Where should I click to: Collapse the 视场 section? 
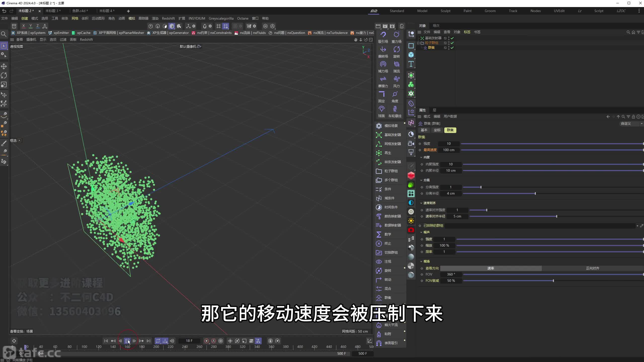pos(421,261)
